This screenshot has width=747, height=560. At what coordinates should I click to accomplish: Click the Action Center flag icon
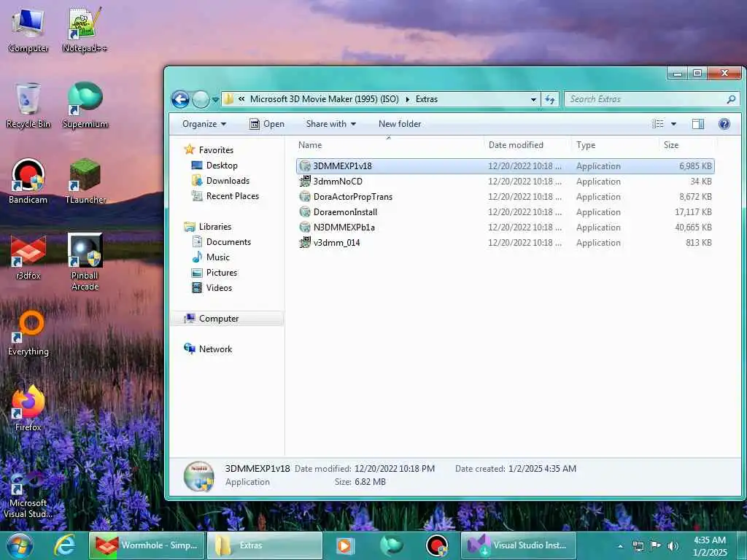click(656, 545)
